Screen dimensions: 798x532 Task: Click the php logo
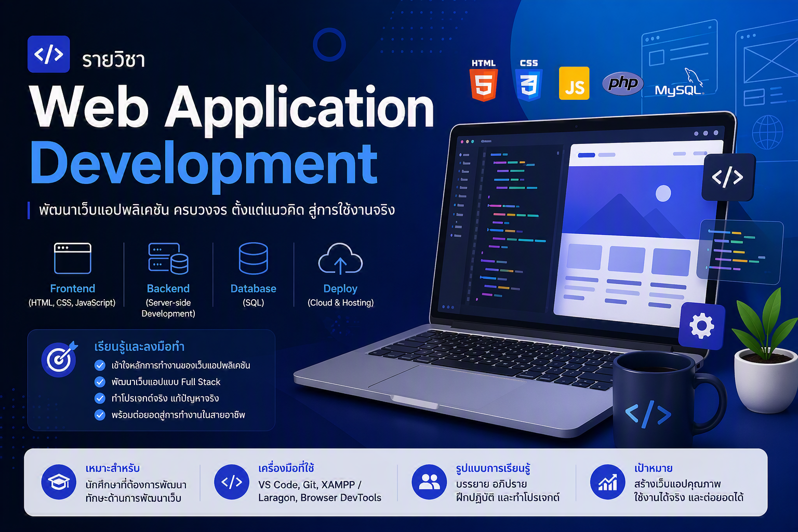(x=623, y=83)
